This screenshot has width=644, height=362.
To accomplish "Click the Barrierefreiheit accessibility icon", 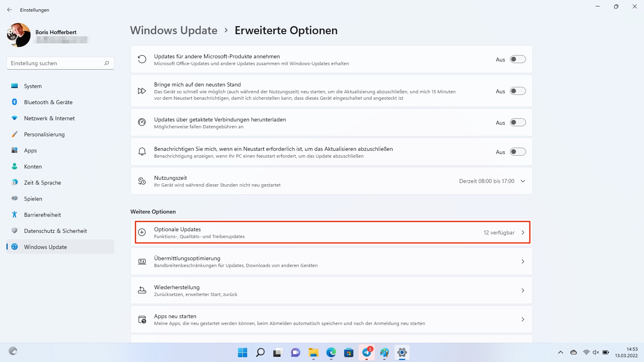I will tap(14, 214).
